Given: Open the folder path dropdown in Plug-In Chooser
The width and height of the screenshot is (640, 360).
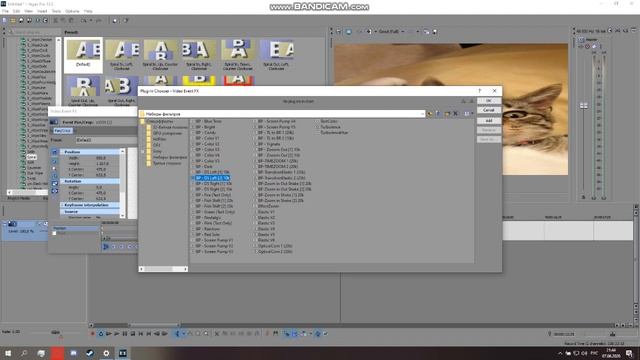Looking at the screenshot, I should pyautogui.click(x=422, y=114).
